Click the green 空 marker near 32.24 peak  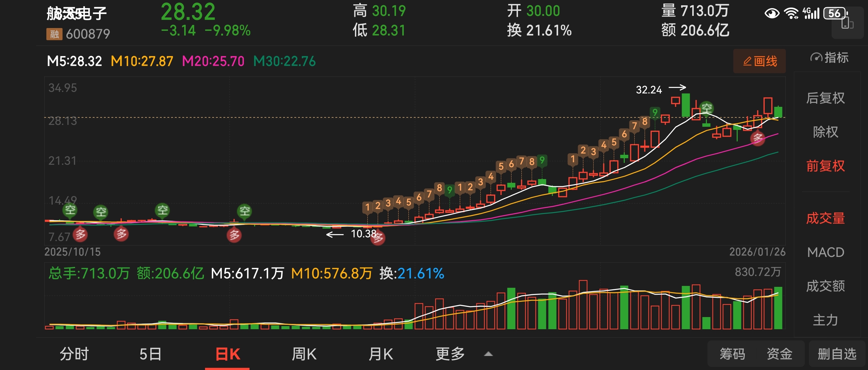[x=706, y=108]
